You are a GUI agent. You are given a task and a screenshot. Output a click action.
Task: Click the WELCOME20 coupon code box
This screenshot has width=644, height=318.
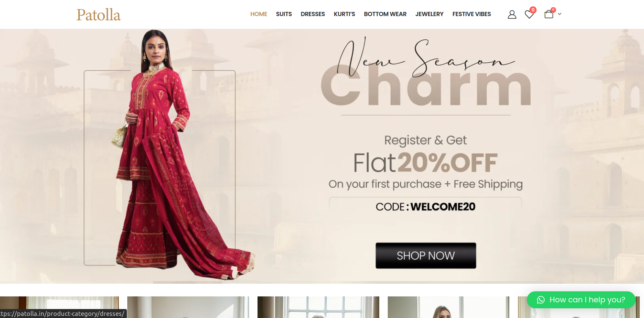pos(425,207)
